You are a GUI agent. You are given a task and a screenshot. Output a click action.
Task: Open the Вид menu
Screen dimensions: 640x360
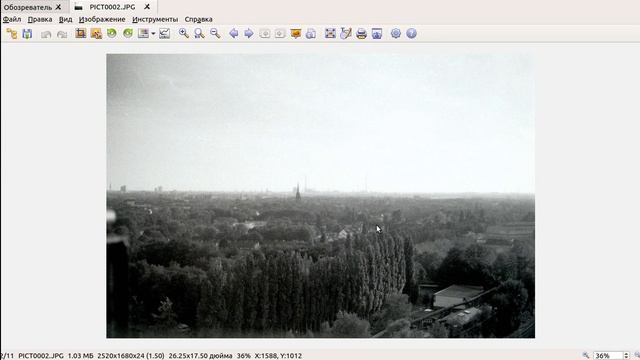65,19
